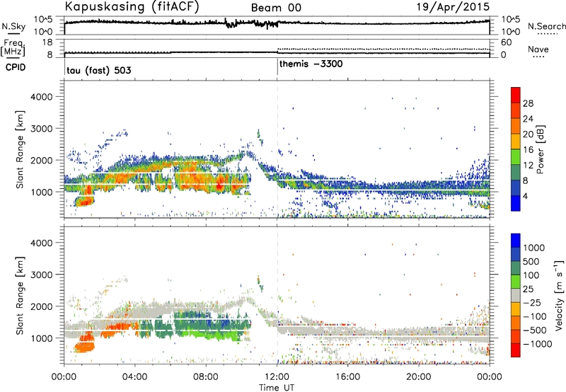566x392 pixels.
Task: Click the '-100' velocity scale value
Action: click(535, 316)
